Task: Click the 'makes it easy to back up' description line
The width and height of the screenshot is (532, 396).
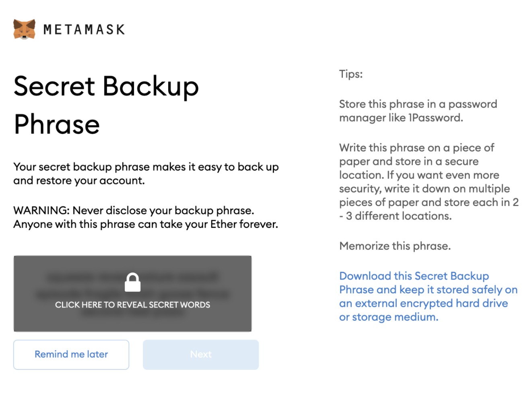Action: (146, 167)
